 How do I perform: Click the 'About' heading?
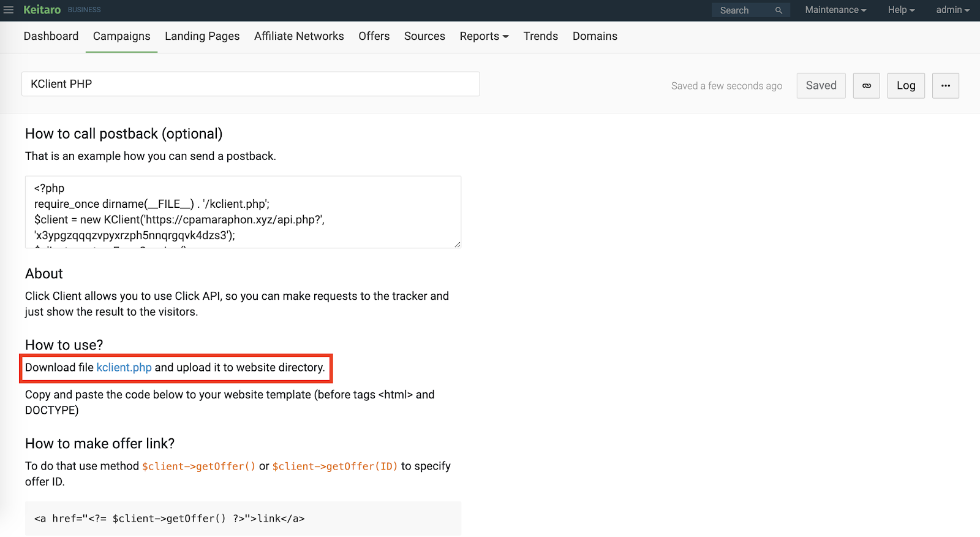point(44,273)
